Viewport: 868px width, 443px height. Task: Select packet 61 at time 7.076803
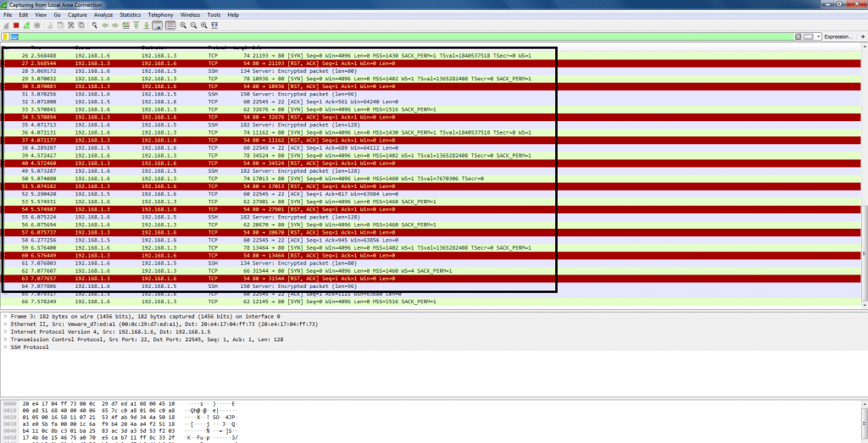[431, 263]
